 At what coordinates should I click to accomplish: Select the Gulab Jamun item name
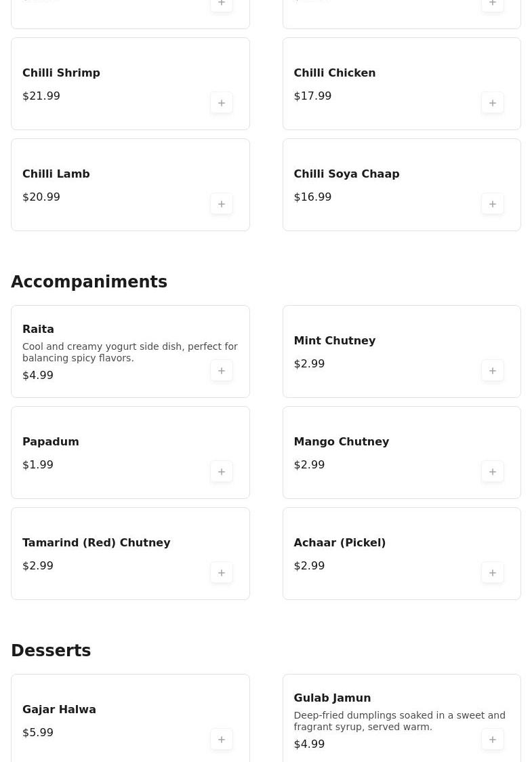point(332,698)
